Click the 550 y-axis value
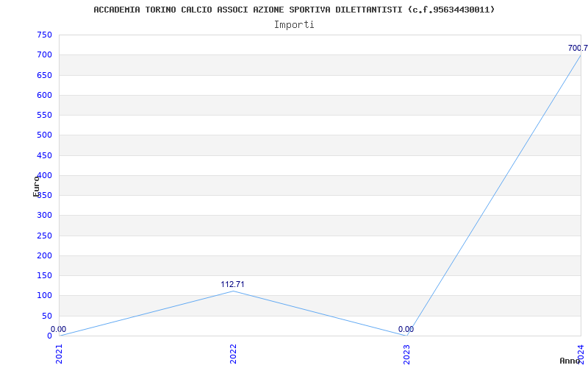This screenshot has height=368, width=588. tap(44, 115)
